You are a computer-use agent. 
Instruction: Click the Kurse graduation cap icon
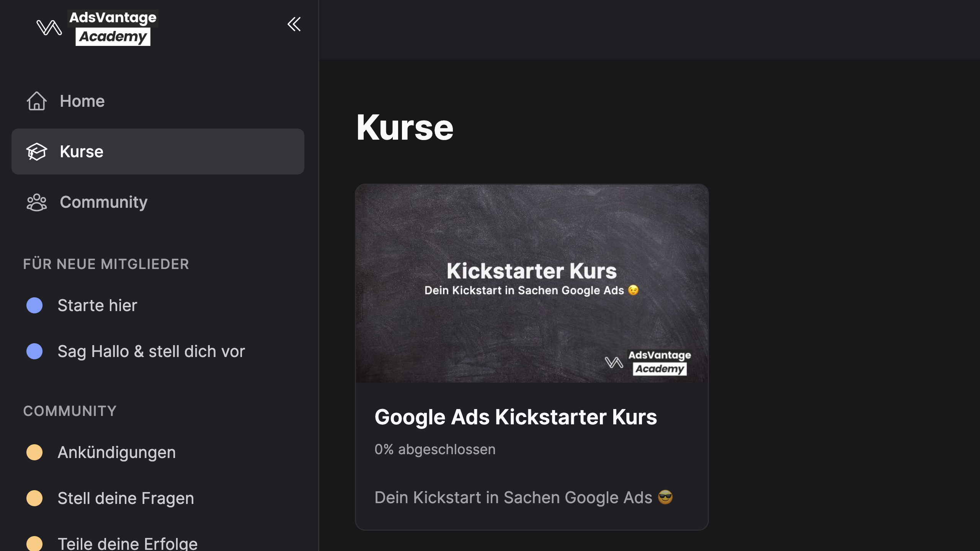pyautogui.click(x=36, y=151)
